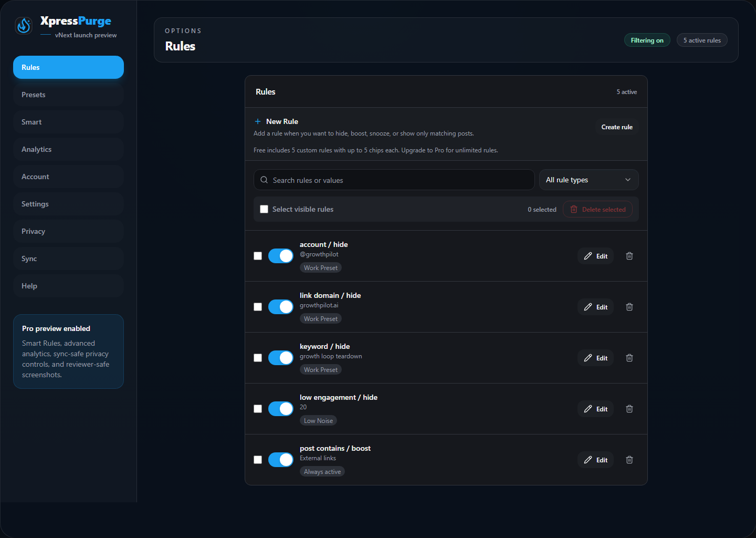This screenshot has height=538, width=756.
Task: Click the growthpilot.ai domain value
Action: coord(319,305)
